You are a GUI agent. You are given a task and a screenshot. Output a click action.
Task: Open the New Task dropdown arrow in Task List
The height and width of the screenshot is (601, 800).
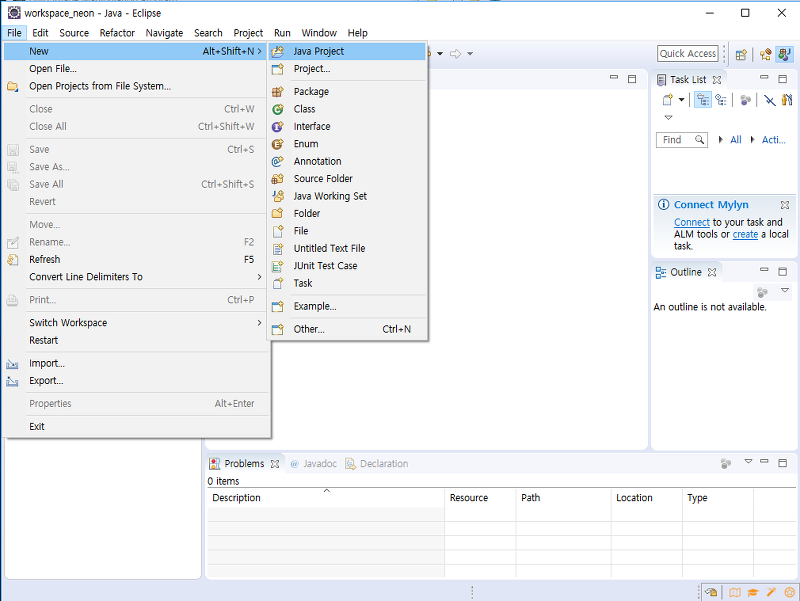pos(682,99)
